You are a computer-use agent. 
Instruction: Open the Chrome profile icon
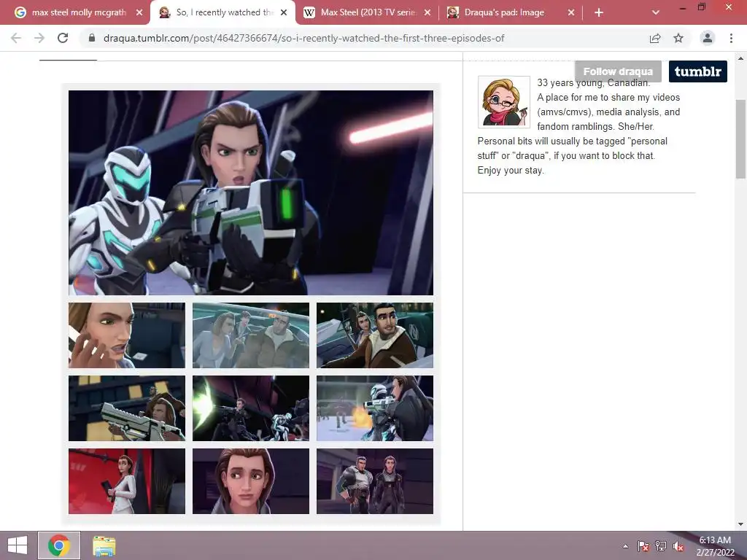[708, 38]
